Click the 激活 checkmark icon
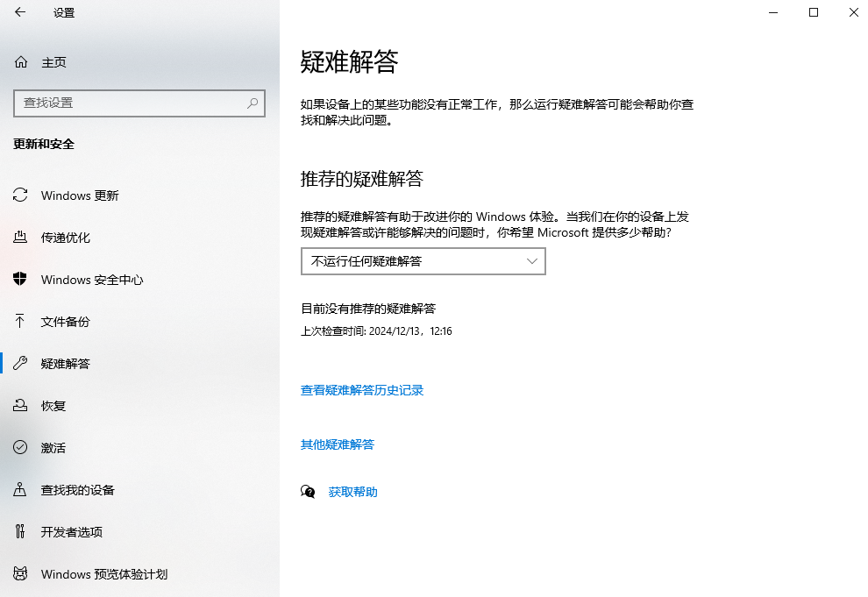The height and width of the screenshot is (597, 868). (19, 448)
